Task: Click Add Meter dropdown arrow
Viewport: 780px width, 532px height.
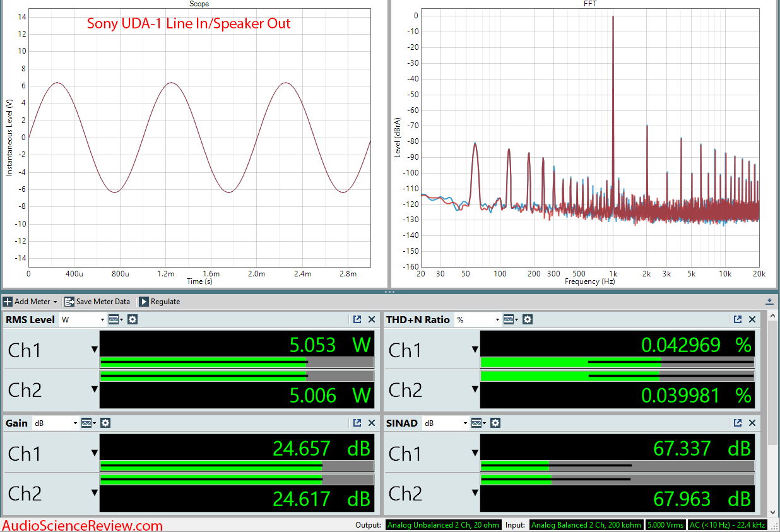Action: (55, 302)
